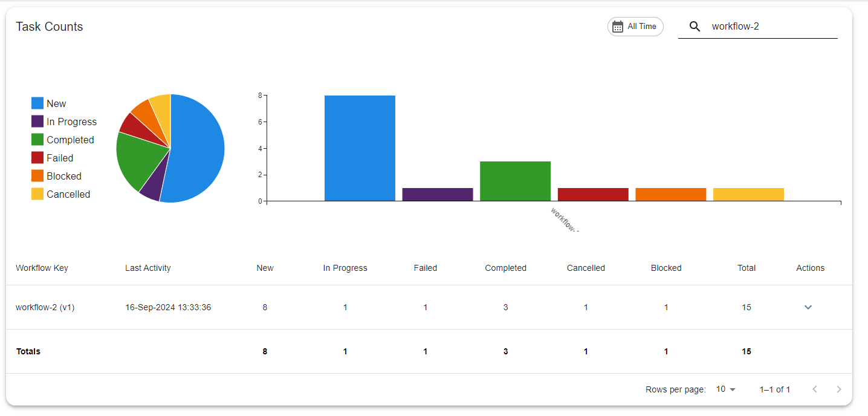Click the New column header
The width and height of the screenshot is (868, 416).
[265, 268]
